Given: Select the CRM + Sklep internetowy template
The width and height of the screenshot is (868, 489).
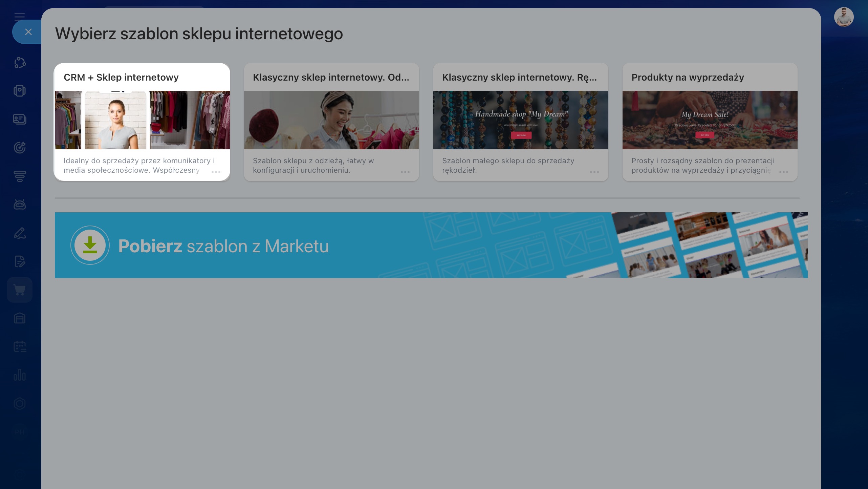Looking at the screenshot, I should click(142, 120).
